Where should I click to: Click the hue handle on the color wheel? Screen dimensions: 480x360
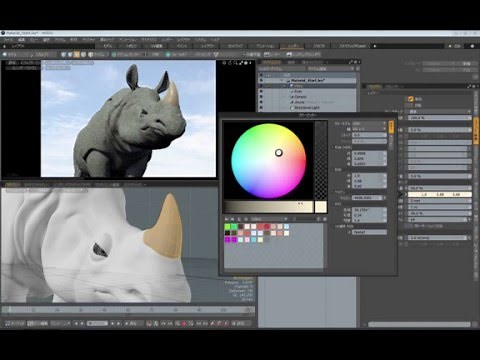pyautogui.click(x=279, y=153)
